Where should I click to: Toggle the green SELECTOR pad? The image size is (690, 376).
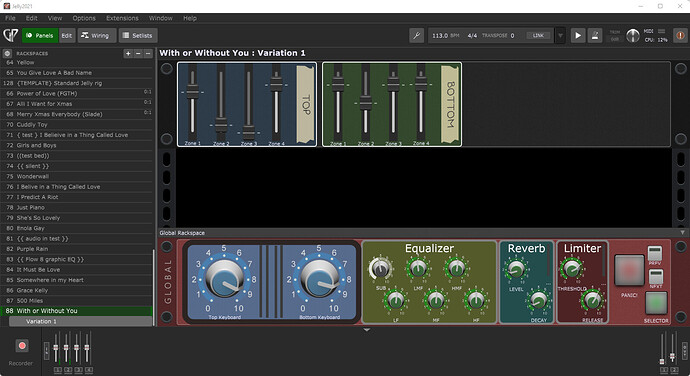[656, 303]
